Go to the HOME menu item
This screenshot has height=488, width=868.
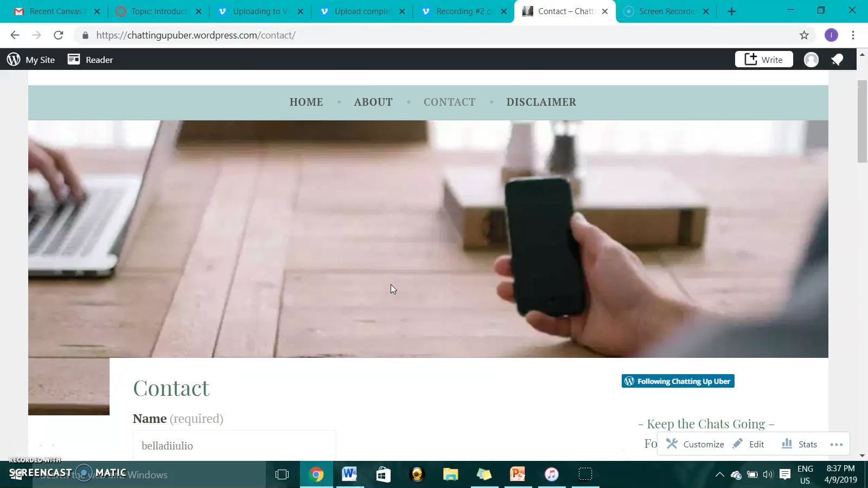[306, 102]
